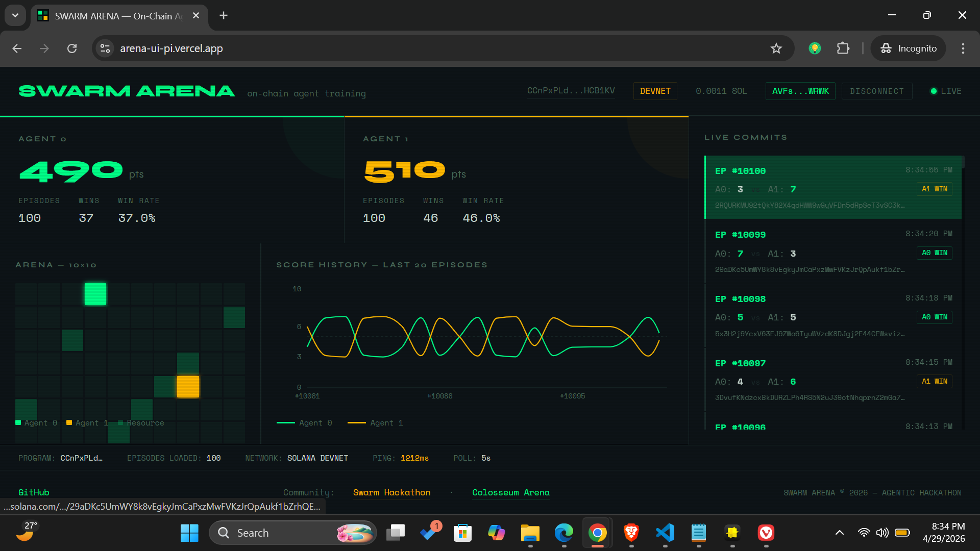Click the #10088 chart axis label
980x551 pixels.
pos(440,396)
